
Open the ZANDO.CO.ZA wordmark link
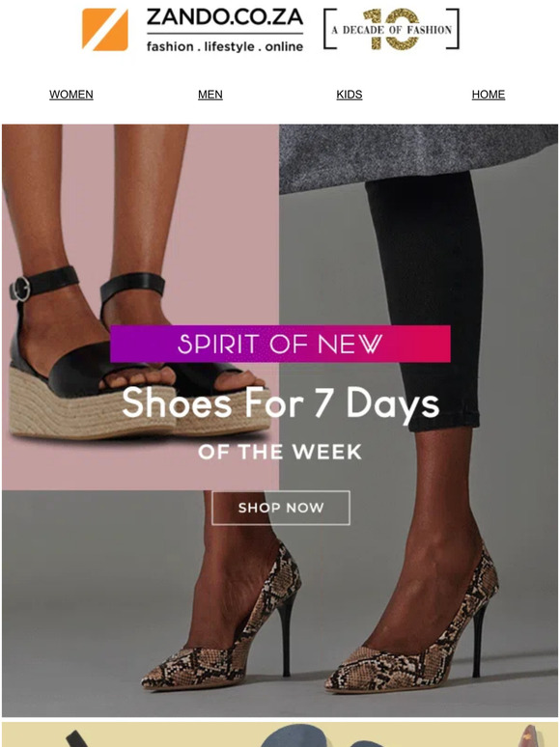tap(224, 17)
